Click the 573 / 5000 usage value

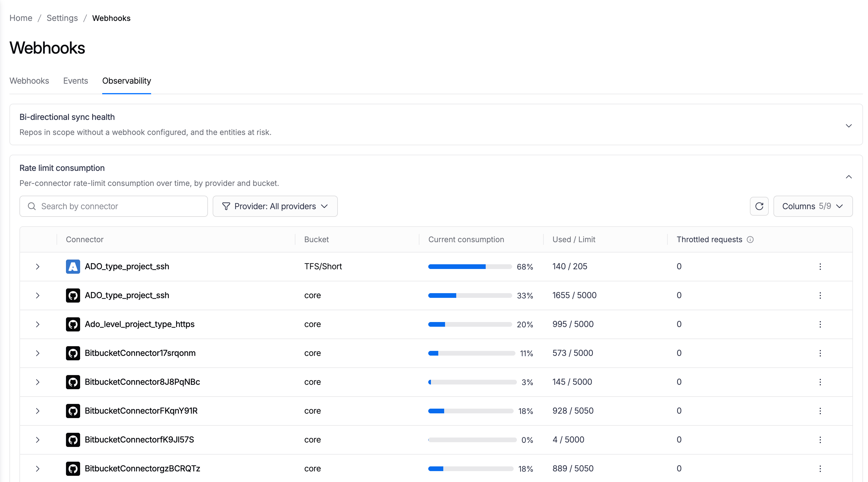click(x=573, y=353)
